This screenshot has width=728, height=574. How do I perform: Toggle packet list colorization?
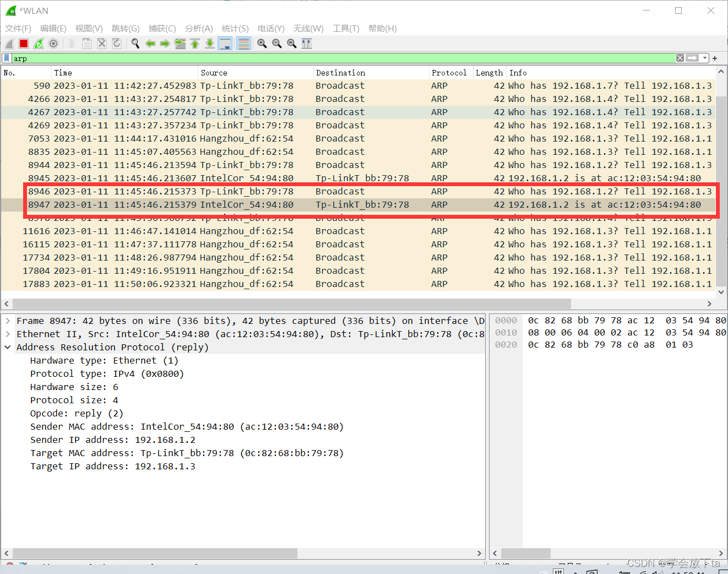pyautogui.click(x=243, y=44)
